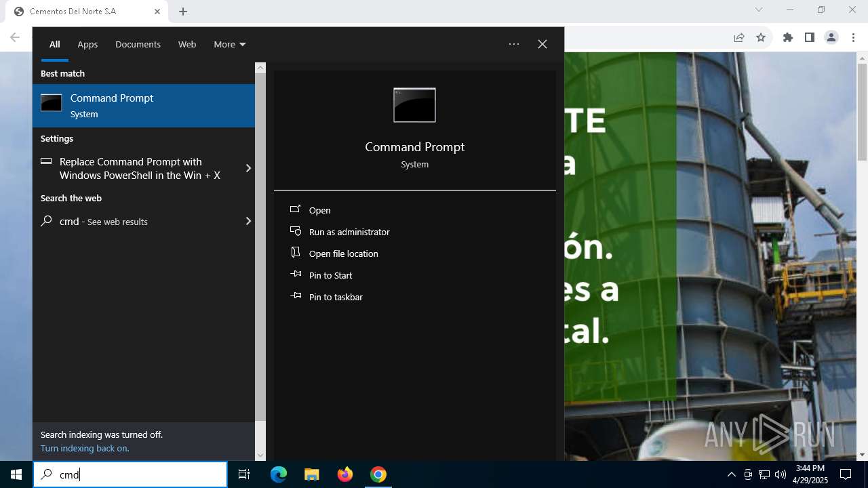Image resolution: width=868 pixels, height=488 pixels.
Task: Click the webpage vertical scrollbar thumb
Action: [863, 112]
